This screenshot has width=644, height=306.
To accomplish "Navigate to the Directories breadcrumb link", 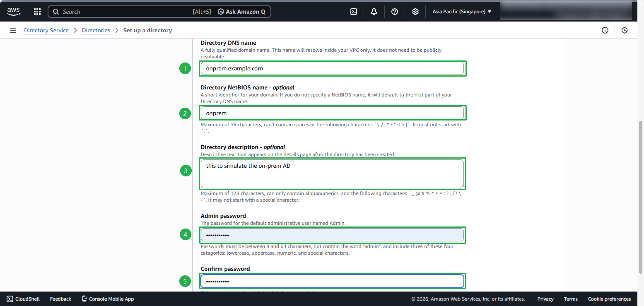I will (x=96, y=30).
